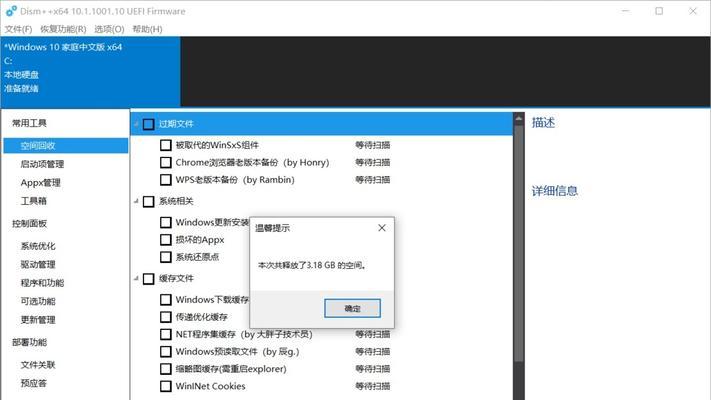Click the 常用工具 section header
Screen dimensions: 711x400
[29, 123]
